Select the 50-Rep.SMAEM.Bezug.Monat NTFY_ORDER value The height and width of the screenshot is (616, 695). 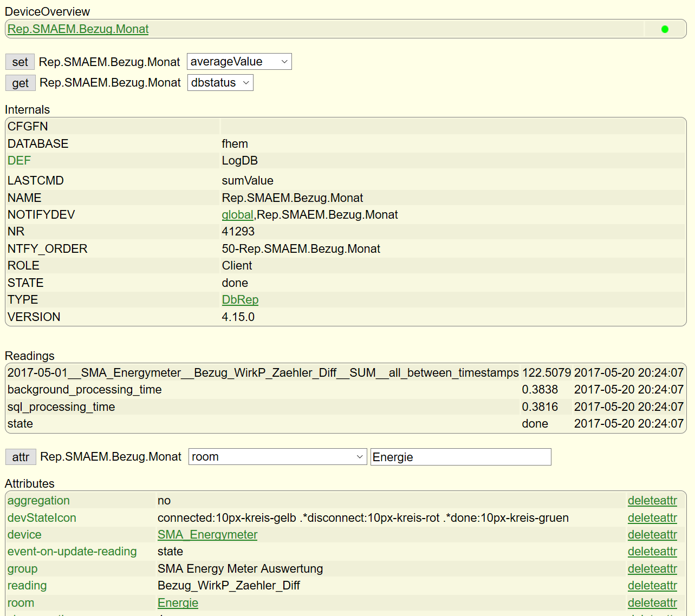[301, 249]
